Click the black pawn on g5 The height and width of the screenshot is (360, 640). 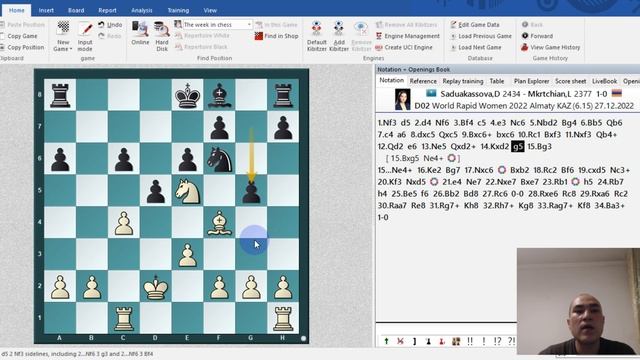tap(251, 191)
